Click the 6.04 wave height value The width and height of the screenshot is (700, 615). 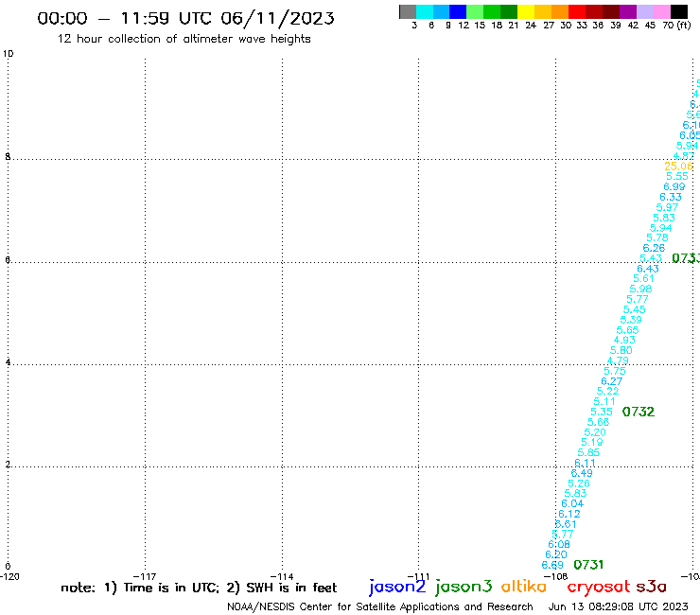tap(572, 503)
